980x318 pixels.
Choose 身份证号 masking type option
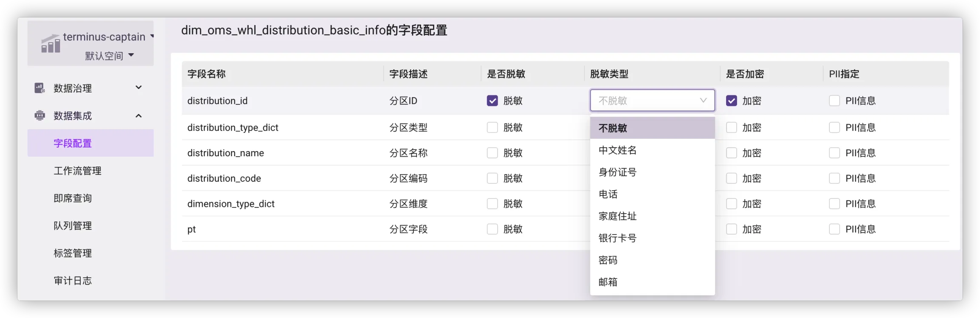(x=618, y=172)
